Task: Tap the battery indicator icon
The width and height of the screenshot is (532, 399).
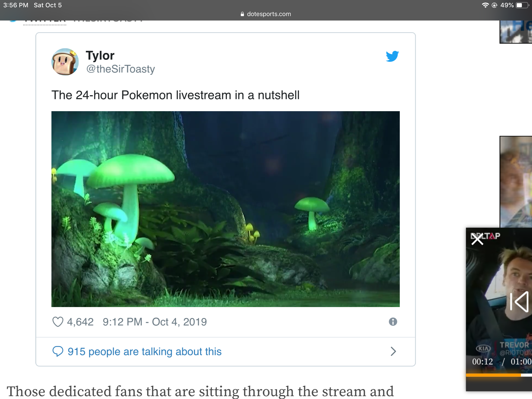Action: (x=522, y=5)
